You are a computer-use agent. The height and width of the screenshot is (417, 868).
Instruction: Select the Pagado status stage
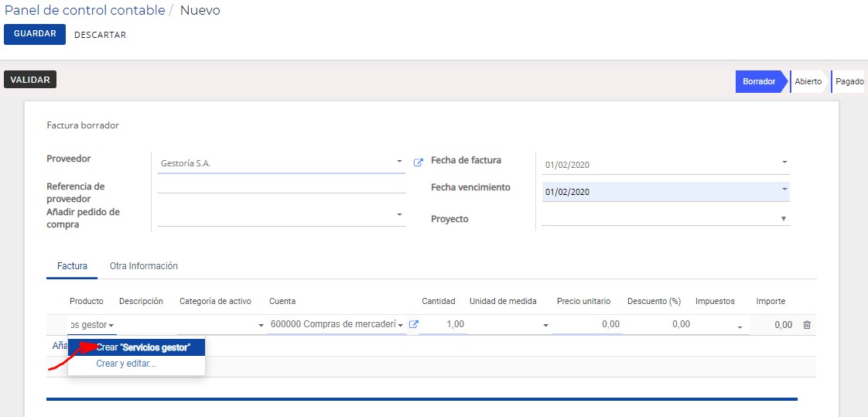849,81
